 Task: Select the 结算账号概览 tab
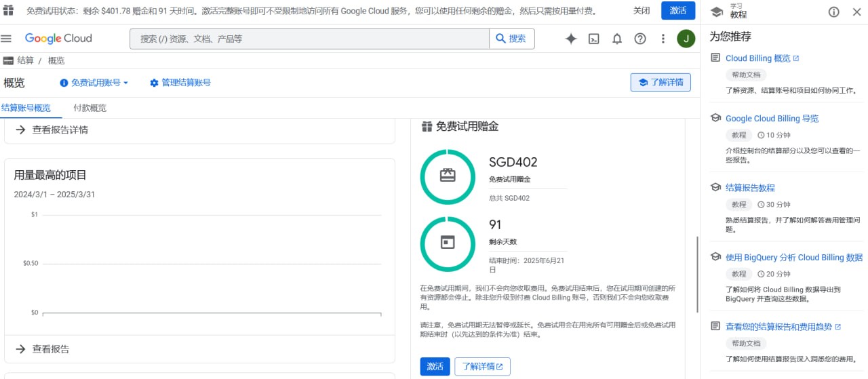click(26, 108)
